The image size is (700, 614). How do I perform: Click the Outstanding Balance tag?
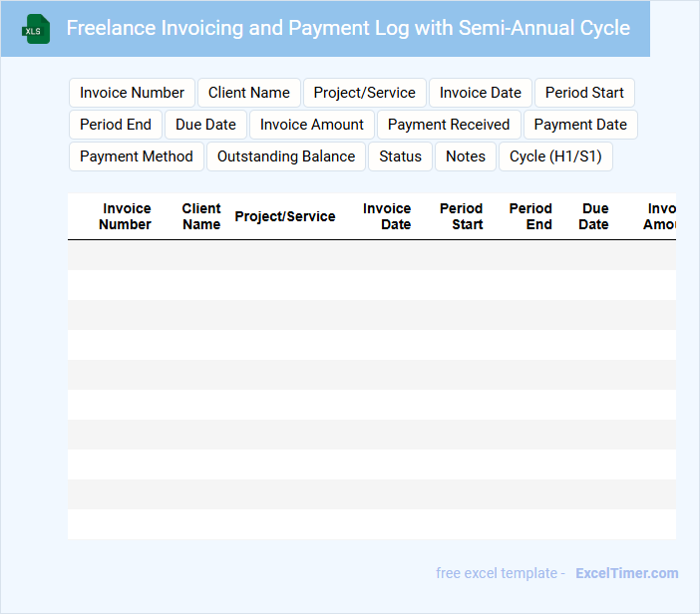(286, 156)
